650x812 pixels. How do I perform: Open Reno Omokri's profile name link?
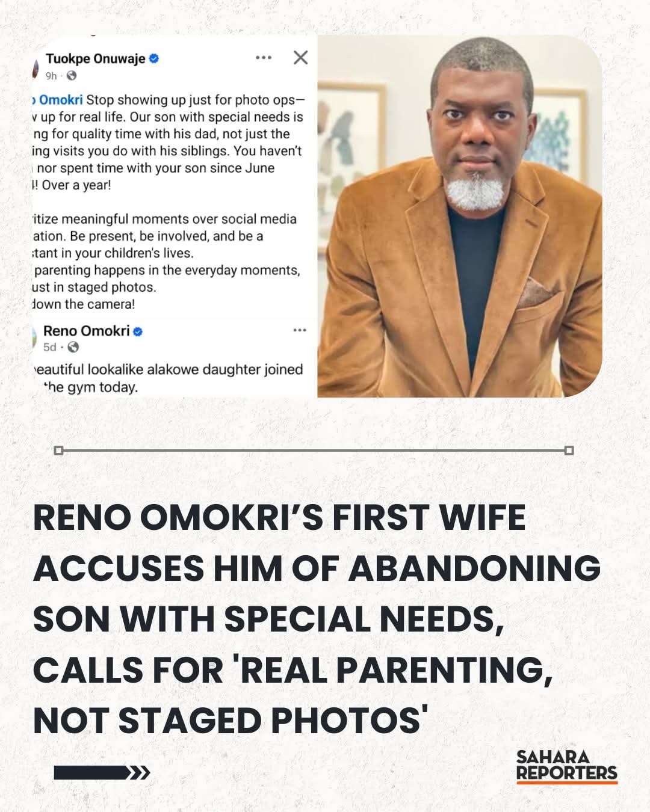coord(86,331)
